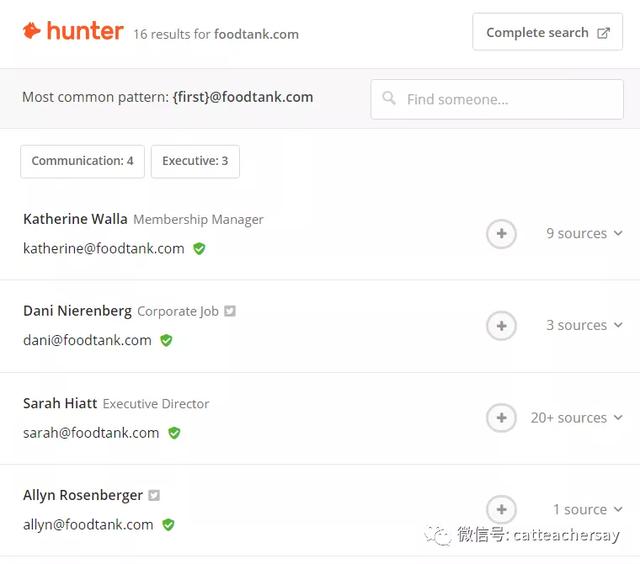The width and height of the screenshot is (640, 564).
Task: Add Allyn Rosenberger to leads
Action: pos(501,509)
